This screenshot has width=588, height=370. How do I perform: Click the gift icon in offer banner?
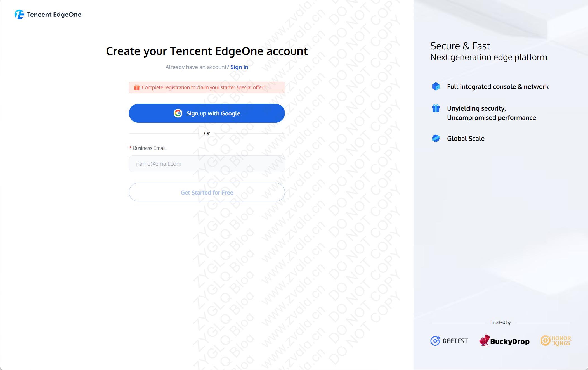(x=137, y=87)
